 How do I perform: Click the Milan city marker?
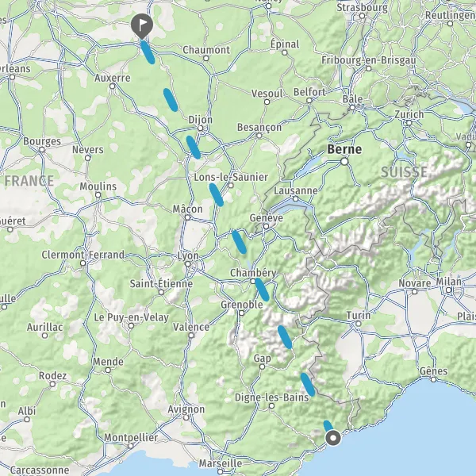tap(449, 290)
